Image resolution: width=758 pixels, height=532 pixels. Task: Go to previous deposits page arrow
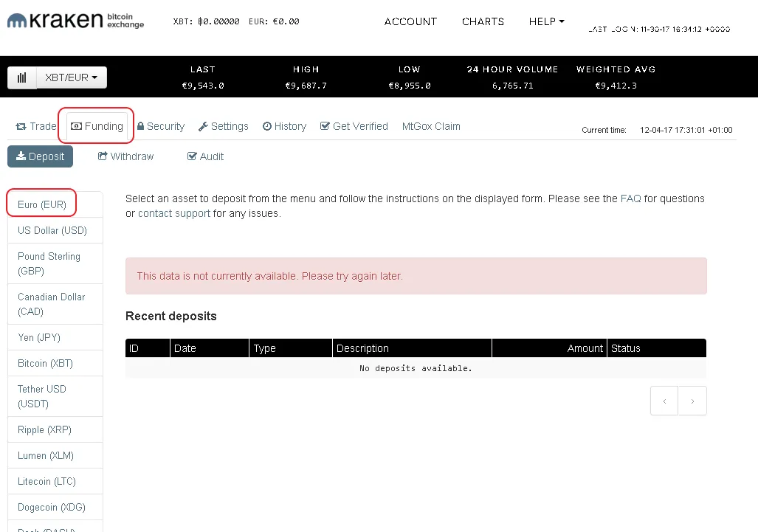[x=664, y=401]
